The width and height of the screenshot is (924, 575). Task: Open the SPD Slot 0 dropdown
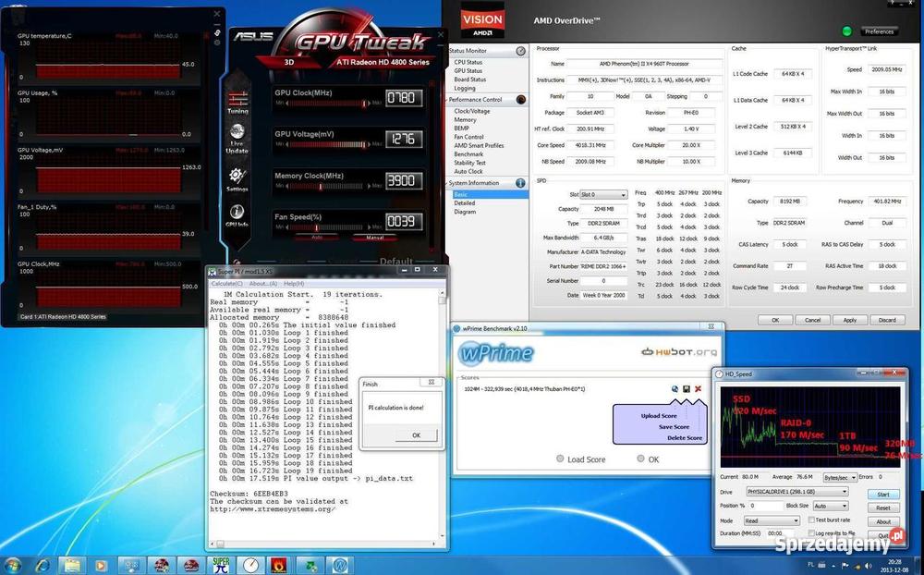tap(604, 195)
